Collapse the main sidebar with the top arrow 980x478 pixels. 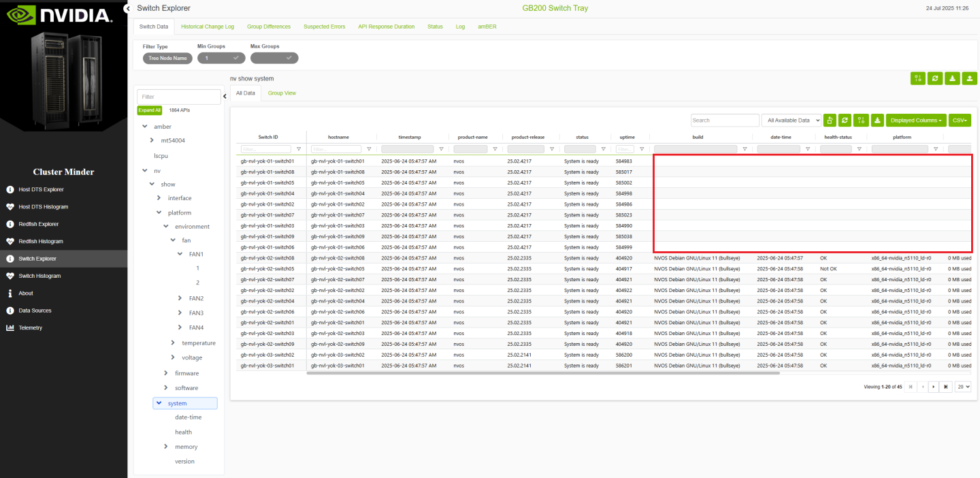[x=127, y=8]
